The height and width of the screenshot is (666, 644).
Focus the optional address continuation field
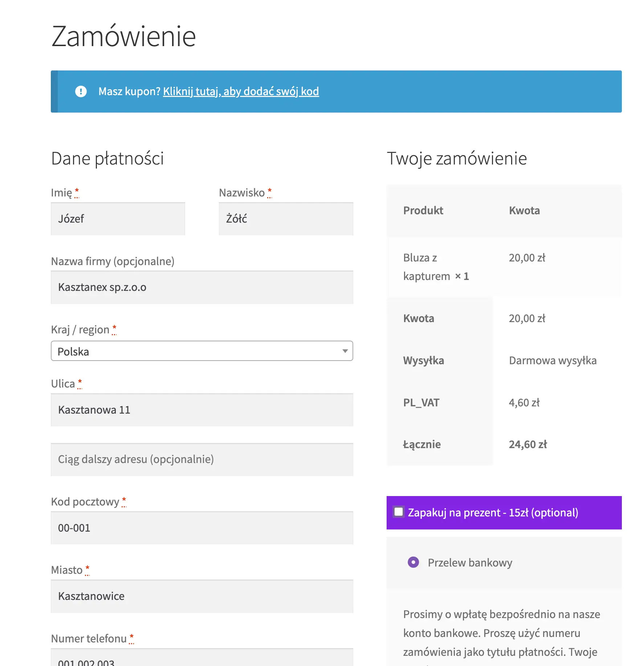[202, 459]
